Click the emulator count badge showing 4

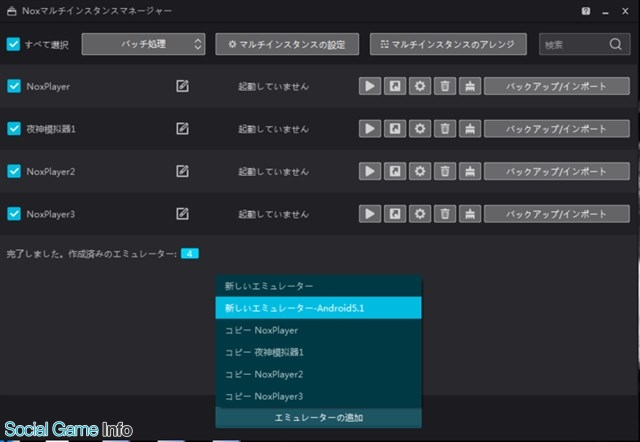[x=190, y=254]
